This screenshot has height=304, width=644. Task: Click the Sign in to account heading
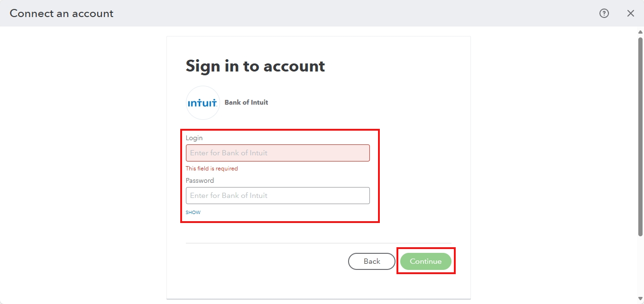pos(255,66)
